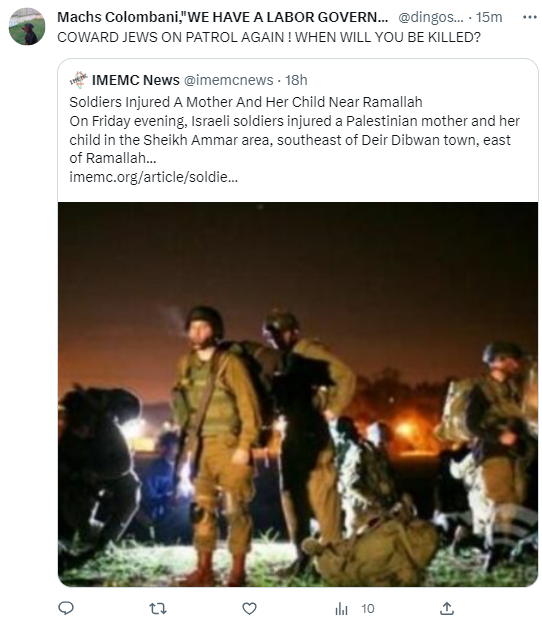
Task: Click the @imemcnews handle
Action: point(229,80)
